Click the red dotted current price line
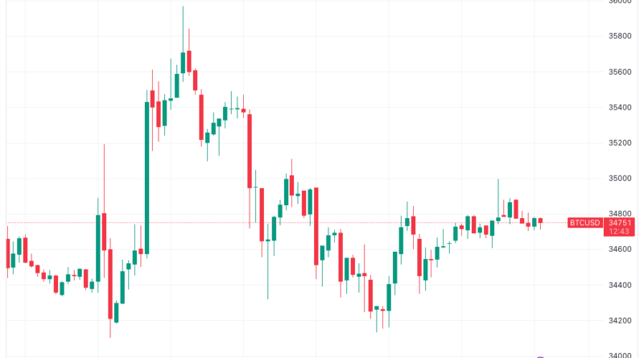The height and width of the screenshot is (358, 644). pos(322,223)
